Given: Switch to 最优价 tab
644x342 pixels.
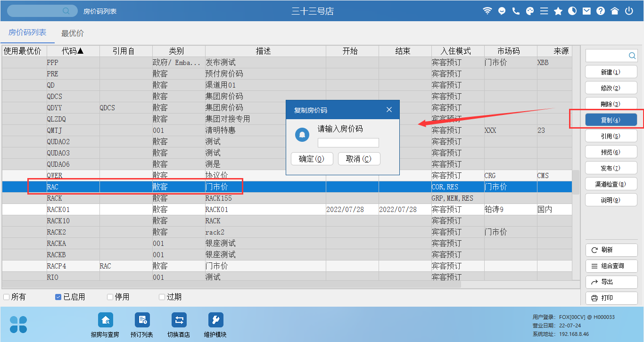Looking at the screenshot, I should (x=73, y=33).
